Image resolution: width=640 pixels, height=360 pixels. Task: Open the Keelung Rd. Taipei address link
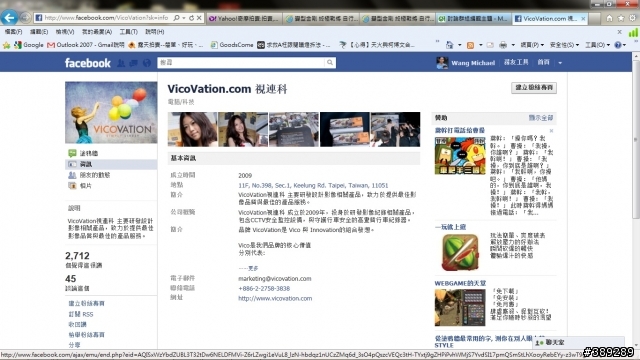pos(313,185)
